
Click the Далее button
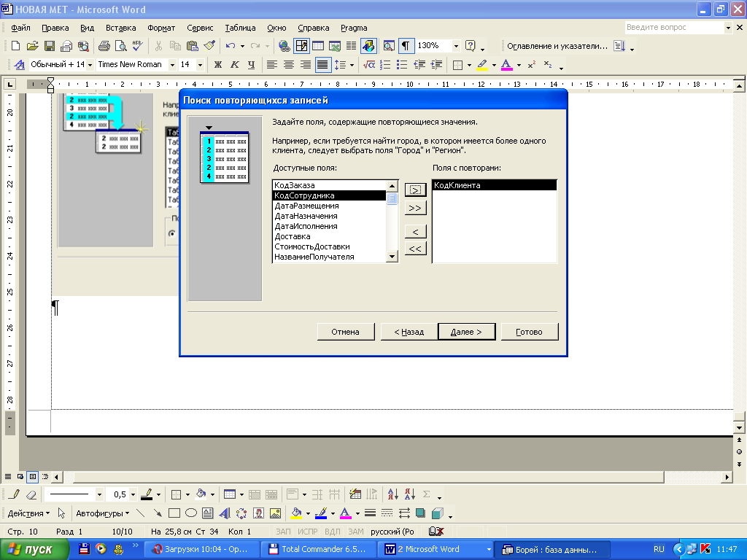(466, 332)
